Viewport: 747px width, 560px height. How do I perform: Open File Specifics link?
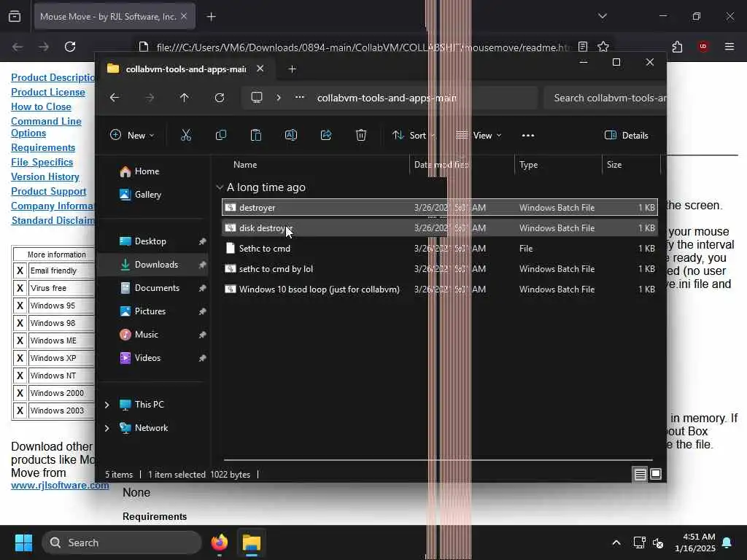coord(42,163)
